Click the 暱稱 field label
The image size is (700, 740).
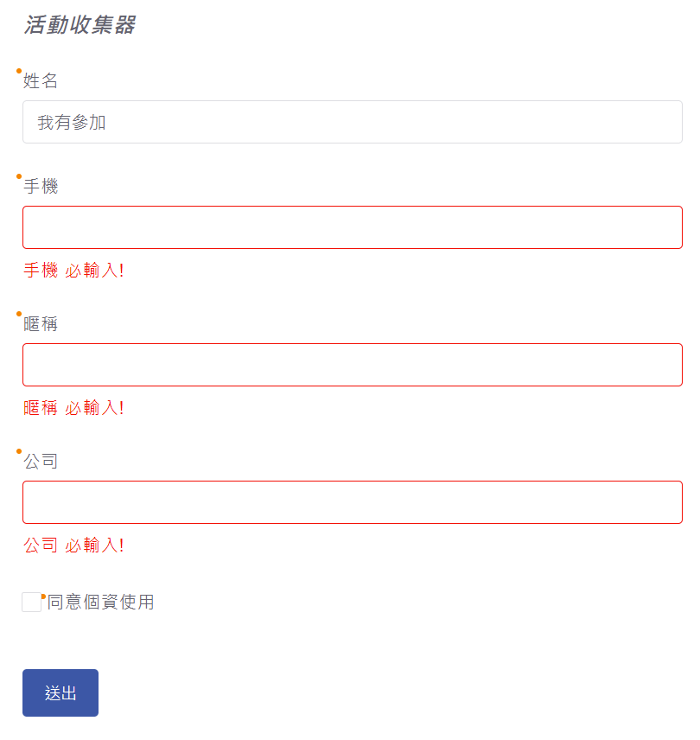(41, 323)
